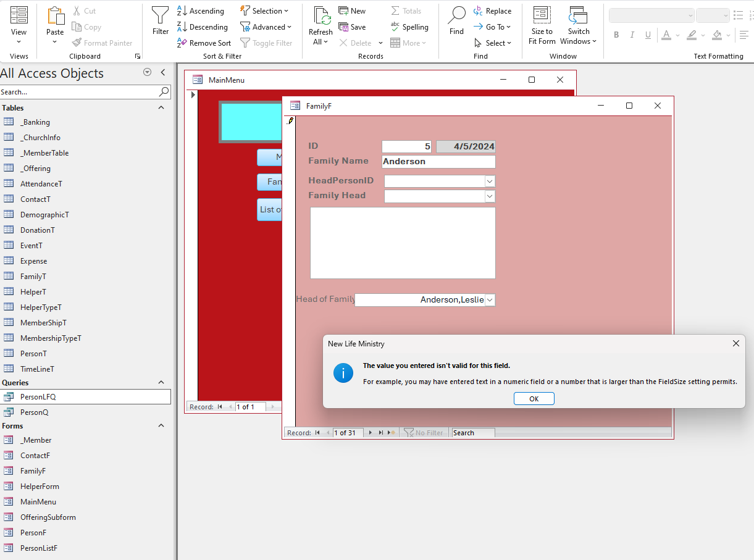This screenshot has height=560, width=754.
Task: Collapse the Forms section in the navigation pane
Action: [161, 425]
